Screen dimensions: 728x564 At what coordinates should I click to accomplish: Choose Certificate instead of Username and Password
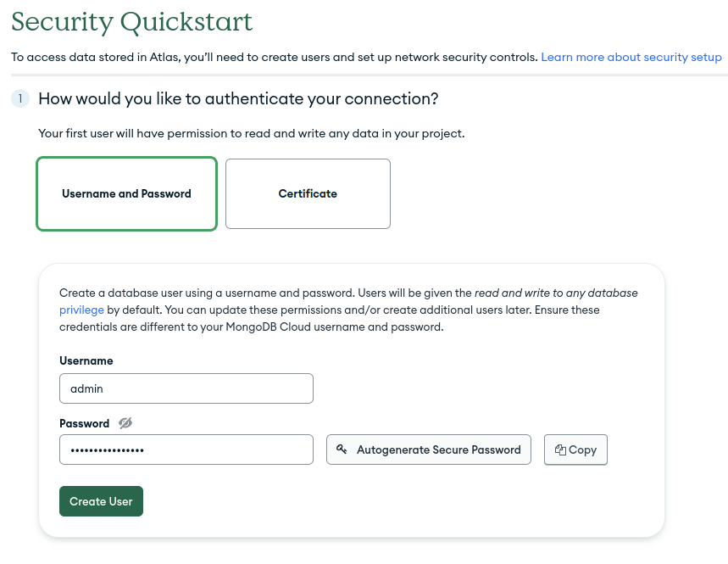tap(308, 193)
